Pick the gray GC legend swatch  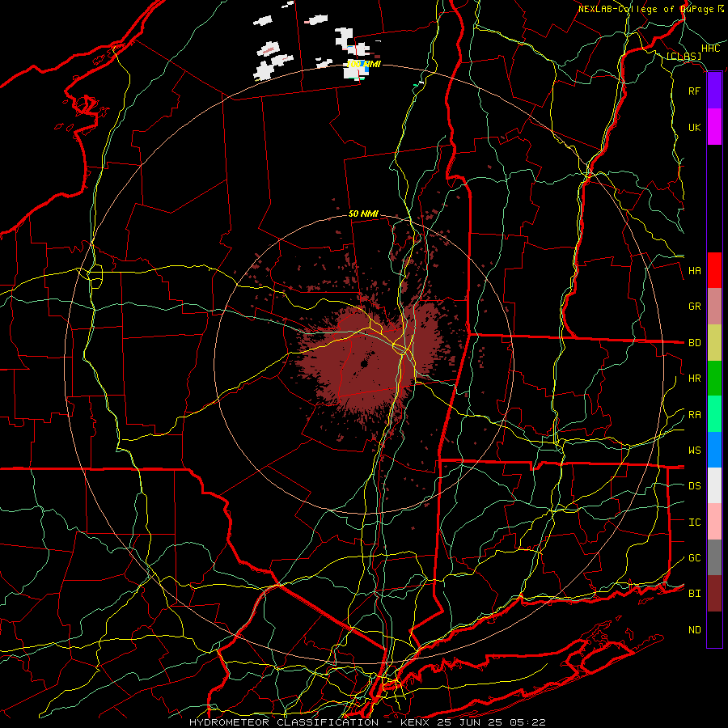point(714,557)
